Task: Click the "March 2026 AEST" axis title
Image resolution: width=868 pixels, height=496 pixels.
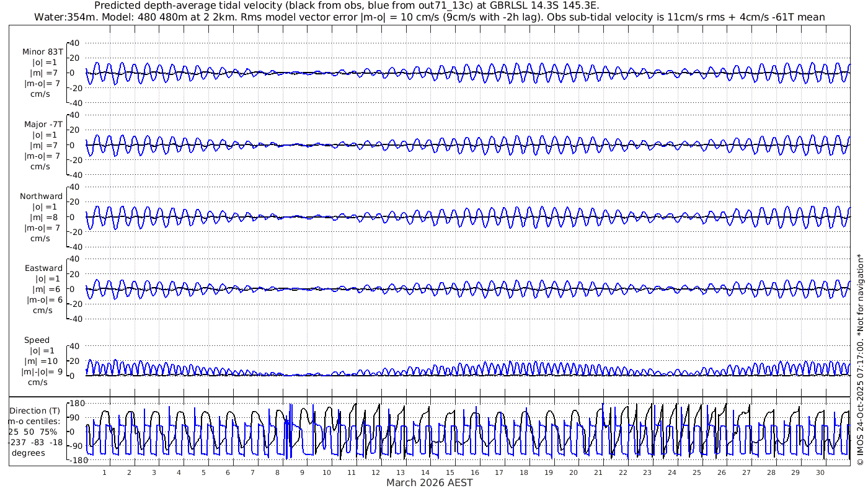Action: (x=430, y=483)
